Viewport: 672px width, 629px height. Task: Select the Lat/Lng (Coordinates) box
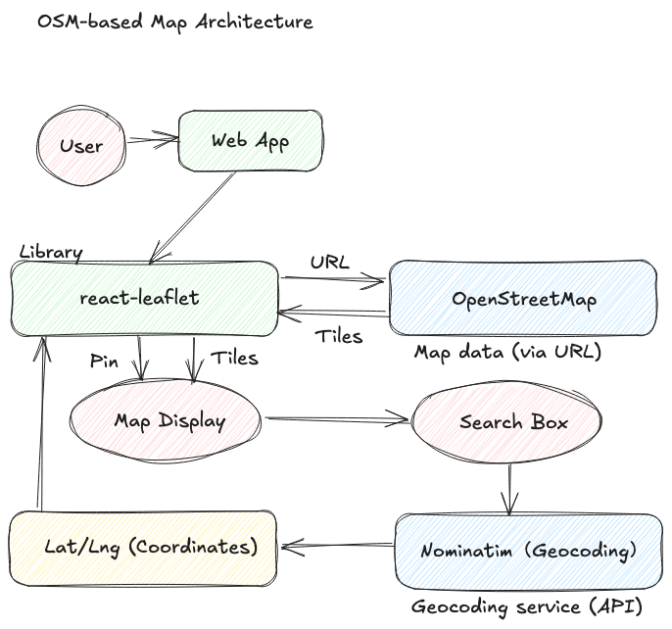click(x=143, y=548)
